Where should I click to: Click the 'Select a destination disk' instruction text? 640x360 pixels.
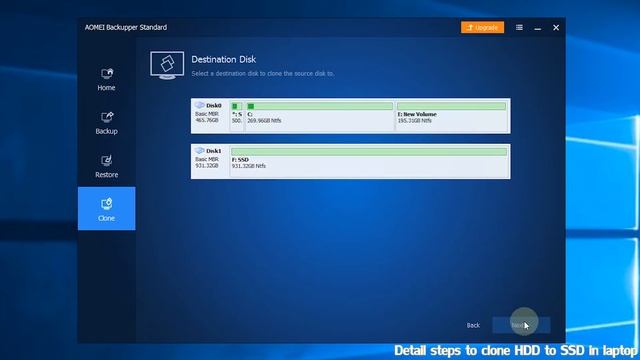(263, 73)
